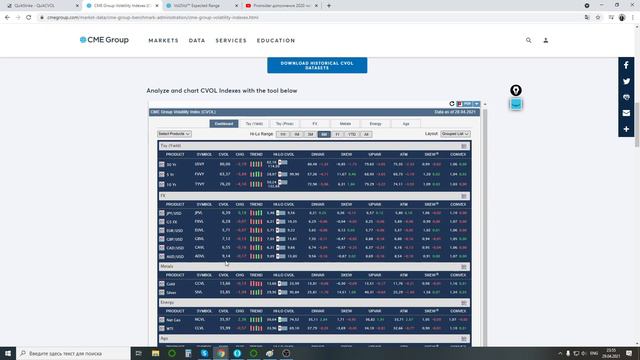Switch to the Energy tab

coord(376,124)
